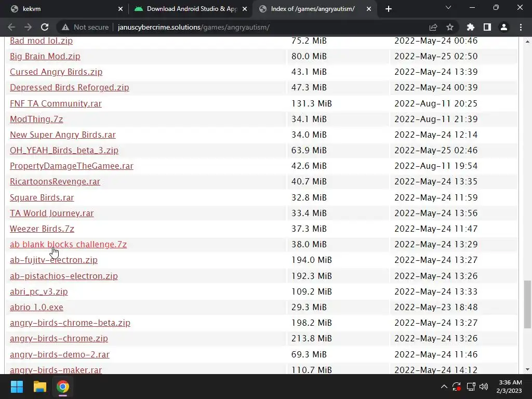This screenshot has width=532, height=399.
Task: Click the Weezer Birds.7z link
Action: pyautogui.click(x=42, y=229)
